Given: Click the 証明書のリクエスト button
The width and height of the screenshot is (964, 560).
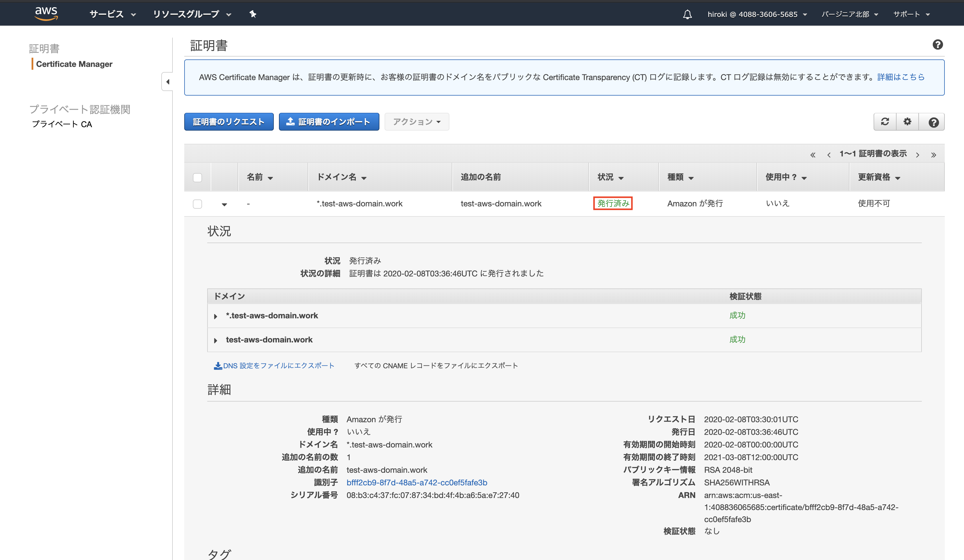Looking at the screenshot, I should click(x=228, y=122).
